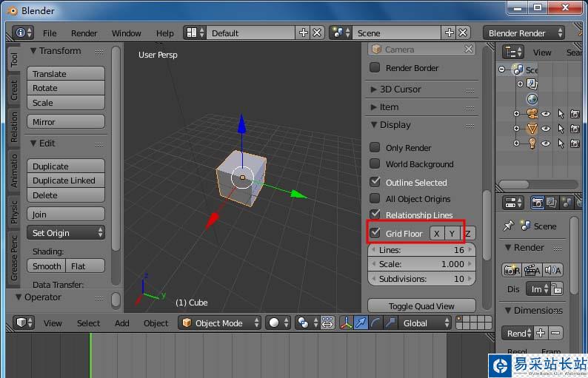Adjust the grid Lines value field
This screenshot has width=588, height=378.
pos(421,249)
